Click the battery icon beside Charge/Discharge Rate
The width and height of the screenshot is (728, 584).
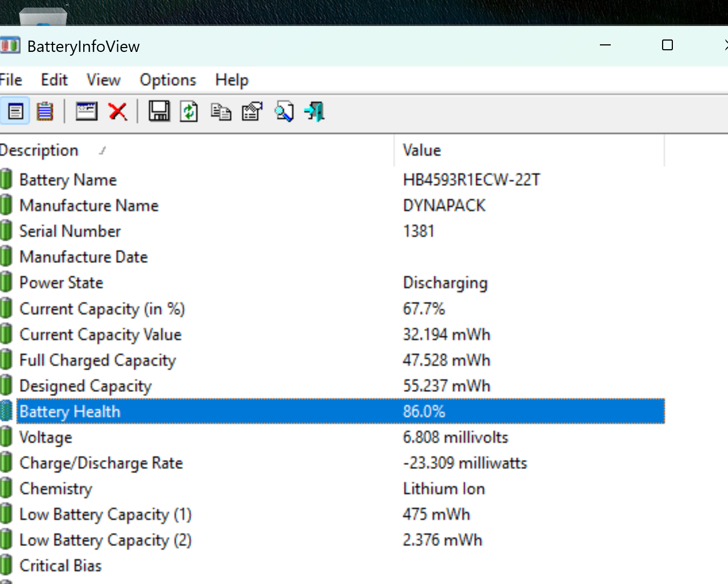6,463
